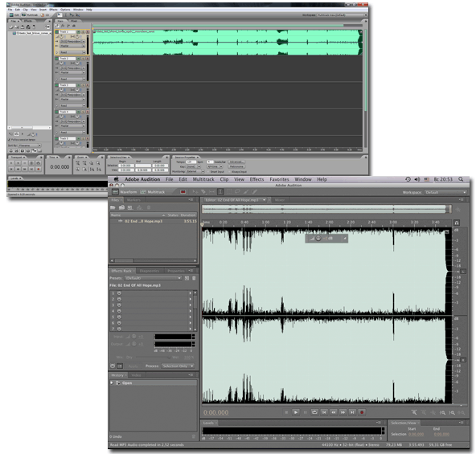Expand effect slot 3 arrow

(x=191, y=305)
